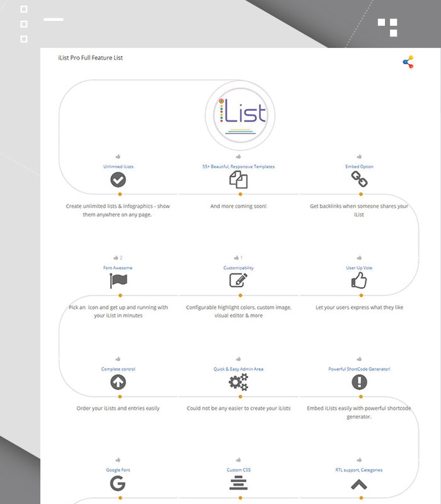Click the chevron-up icon under RTL support

coord(359,484)
